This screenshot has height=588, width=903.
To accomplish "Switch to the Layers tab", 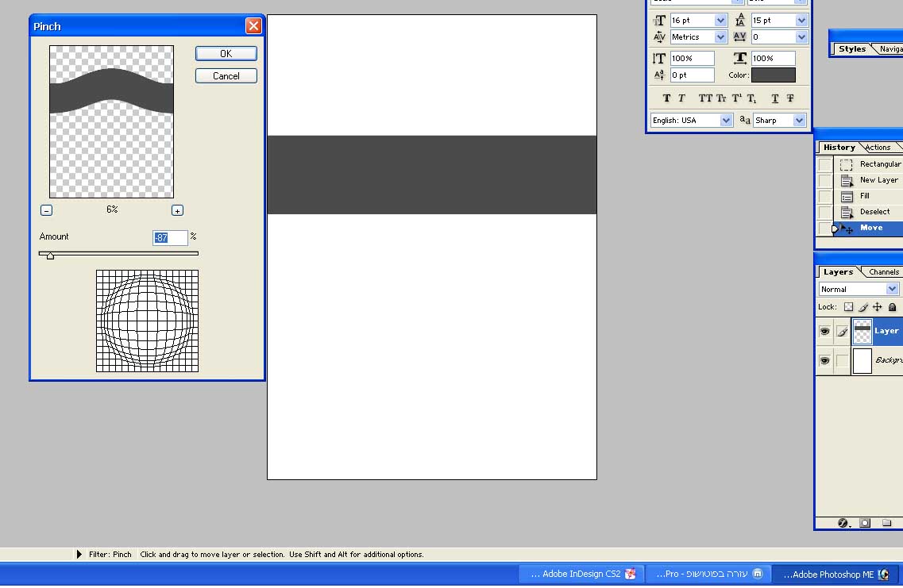I will tap(838, 272).
